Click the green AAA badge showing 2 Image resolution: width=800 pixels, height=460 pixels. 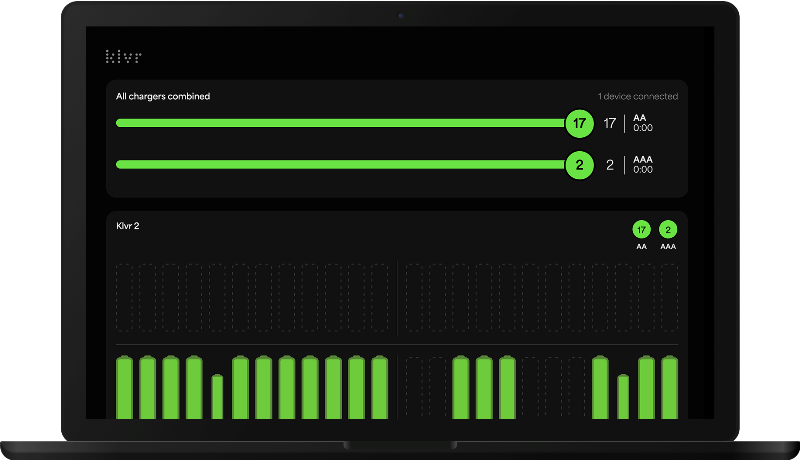click(x=668, y=229)
